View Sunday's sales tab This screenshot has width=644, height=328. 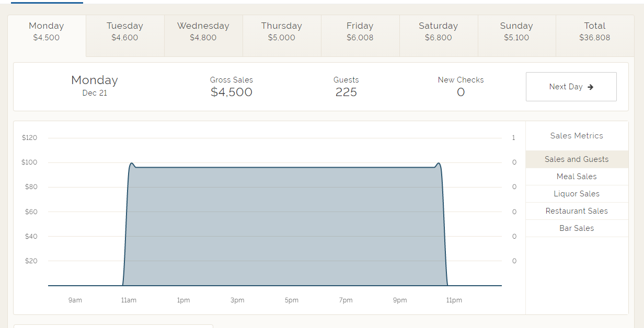(516, 31)
